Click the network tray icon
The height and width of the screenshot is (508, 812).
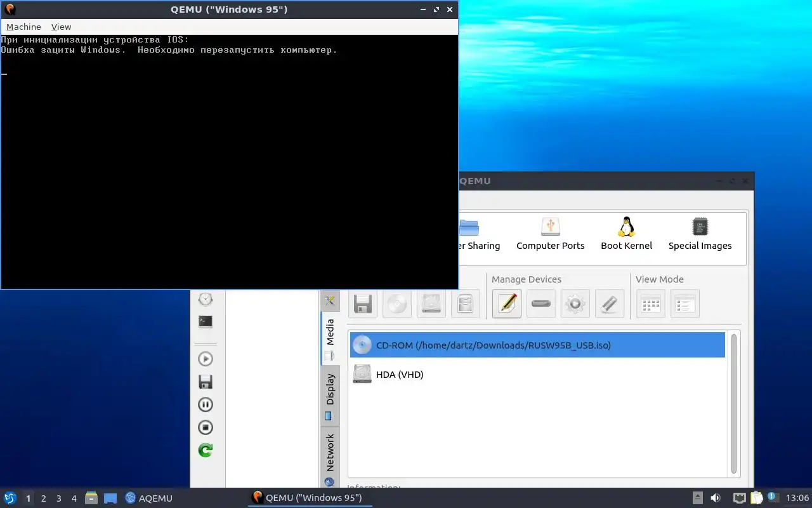739,498
